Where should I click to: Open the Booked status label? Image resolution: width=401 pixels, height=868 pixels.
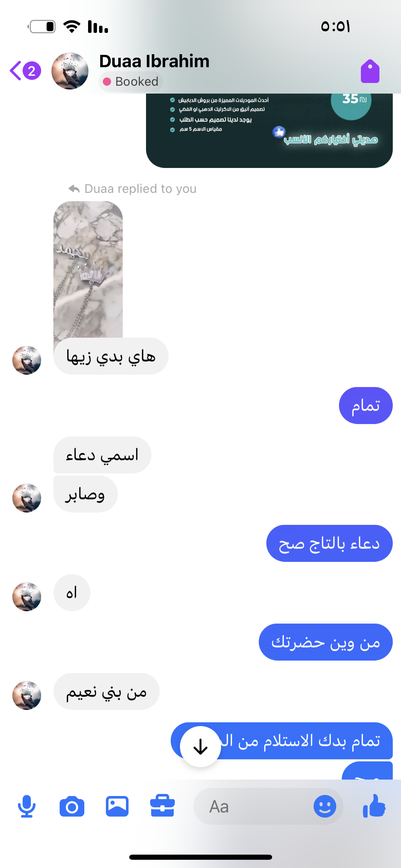(131, 82)
